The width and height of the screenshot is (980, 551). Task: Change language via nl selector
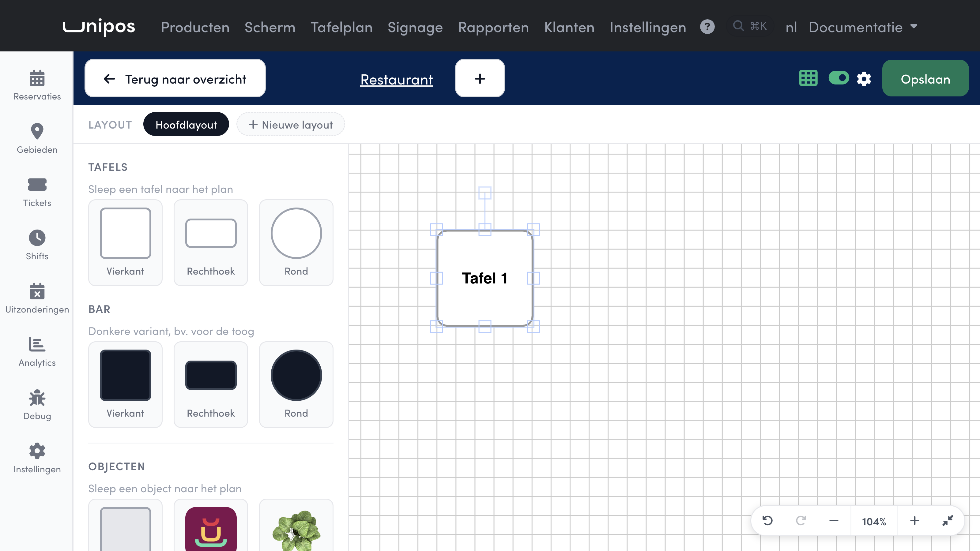791,27
